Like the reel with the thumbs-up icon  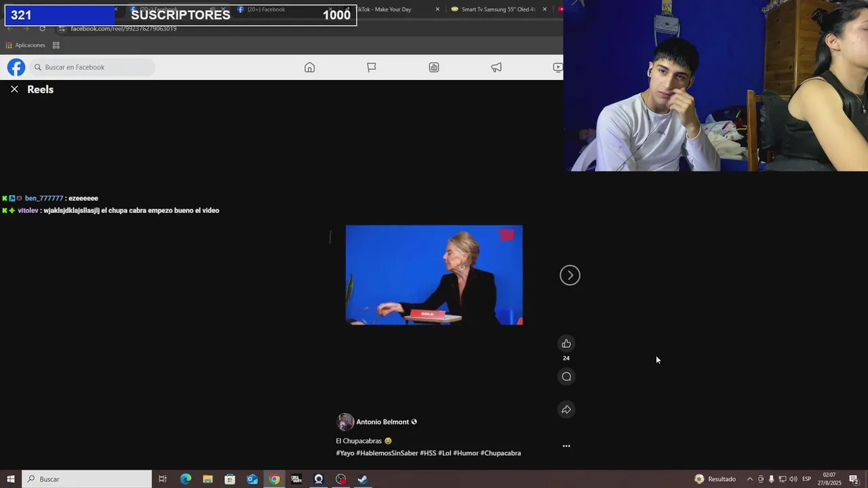tap(566, 344)
